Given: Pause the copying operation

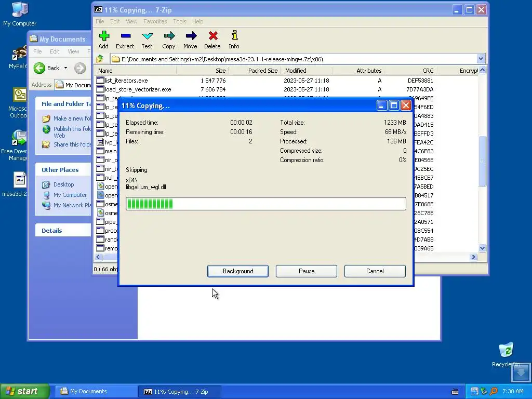Looking at the screenshot, I should 307,271.
